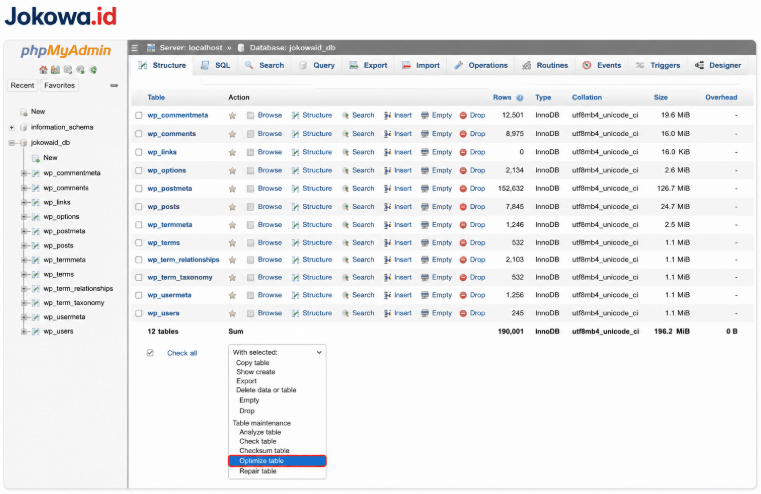
Task: Tick the wp_users row checkbox
Action: pyautogui.click(x=139, y=313)
